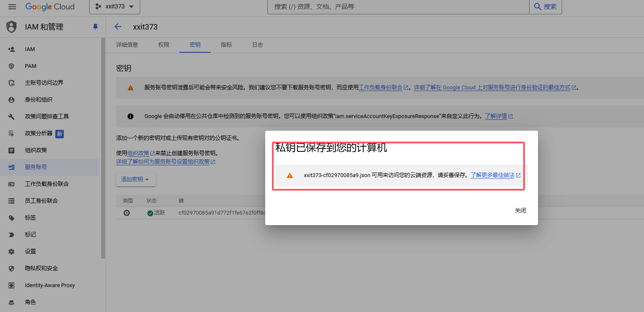The width and height of the screenshot is (644, 312).
Task: Click the 主账号访问边界 sidebar icon
Action: click(11, 83)
